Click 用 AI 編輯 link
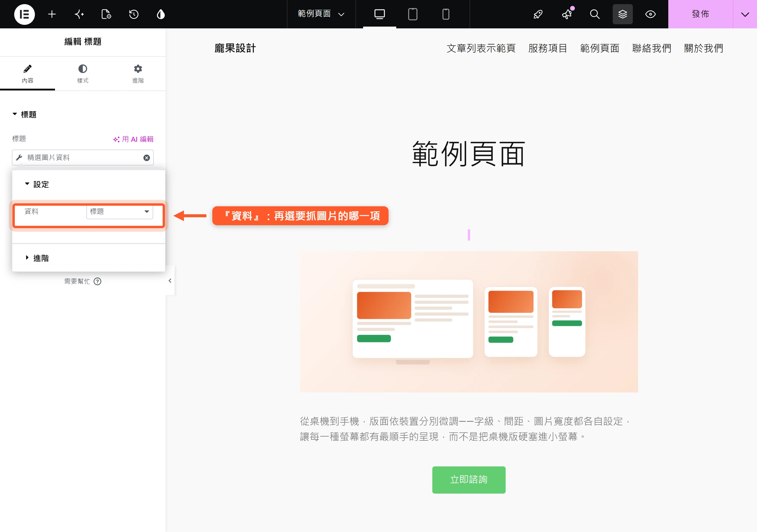757x532 pixels. click(133, 139)
